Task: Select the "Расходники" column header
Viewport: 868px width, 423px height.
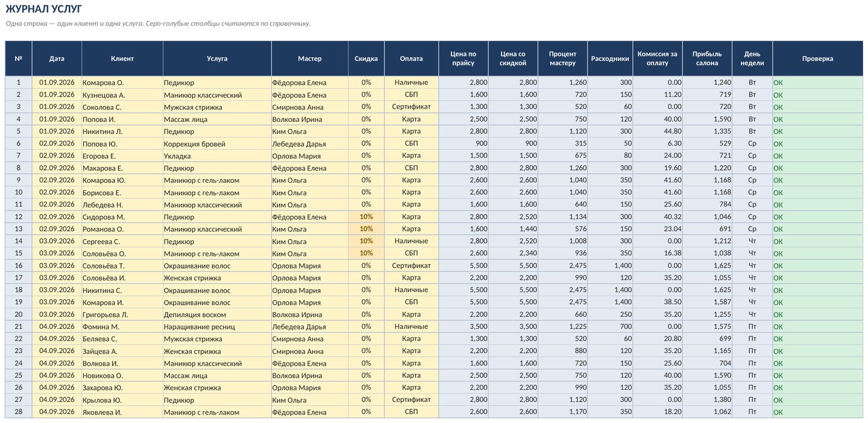Action: pos(610,59)
